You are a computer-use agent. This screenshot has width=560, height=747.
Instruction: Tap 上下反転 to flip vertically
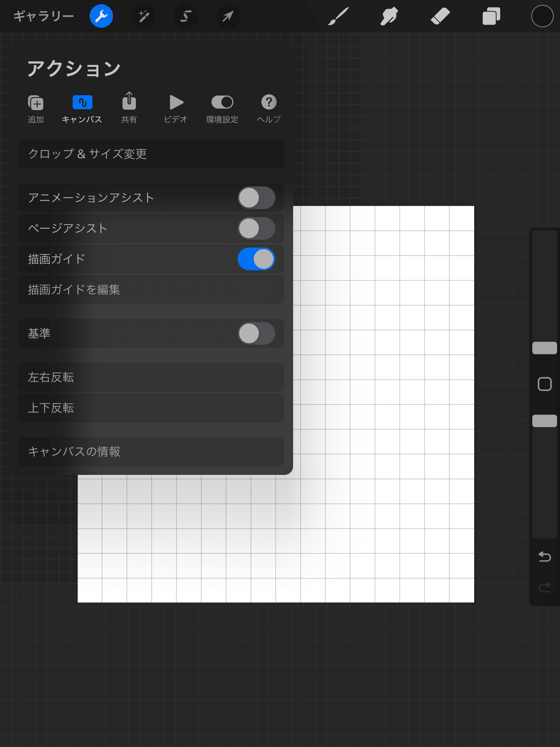[151, 408]
